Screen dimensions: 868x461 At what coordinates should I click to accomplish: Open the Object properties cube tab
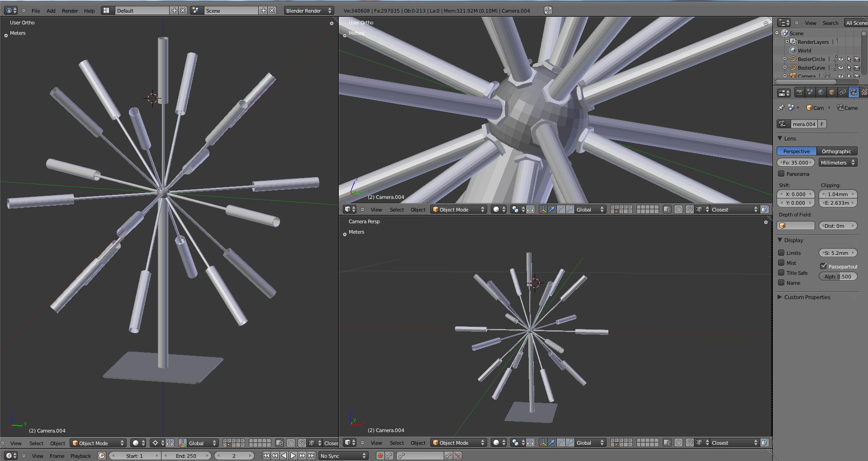832,92
